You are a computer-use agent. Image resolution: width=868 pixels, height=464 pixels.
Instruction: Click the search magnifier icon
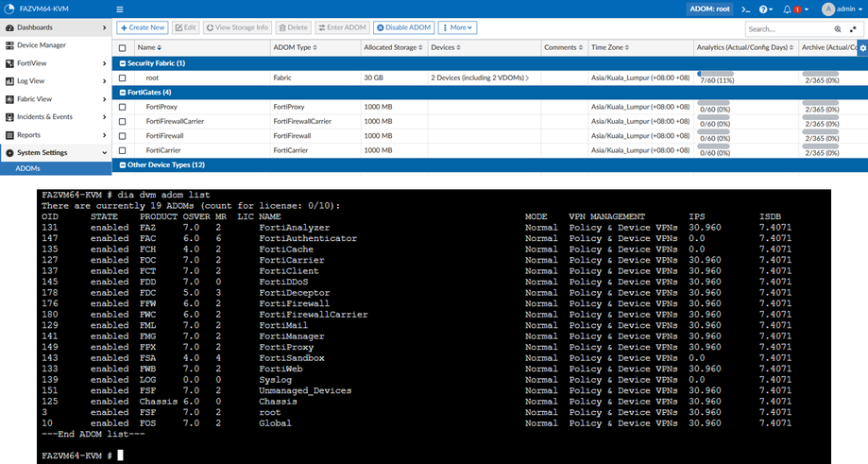[x=838, y=29]
